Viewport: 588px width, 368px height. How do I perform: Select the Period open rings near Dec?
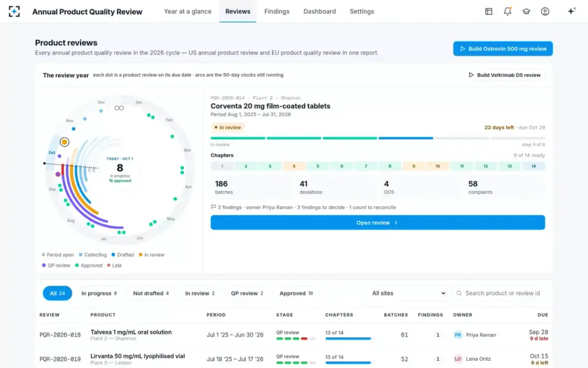tap(119, 108)
